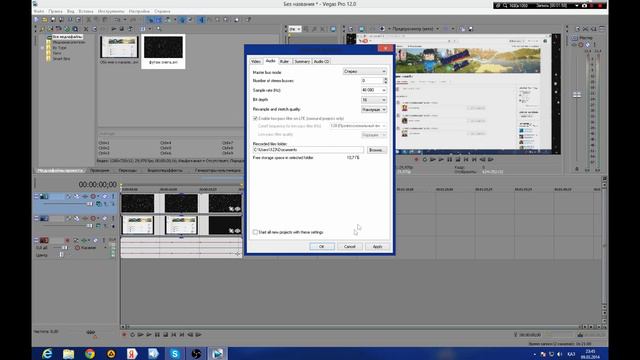Expand the By Type media bin node
This screenshot has width=640, height=360.
(42, 48)
